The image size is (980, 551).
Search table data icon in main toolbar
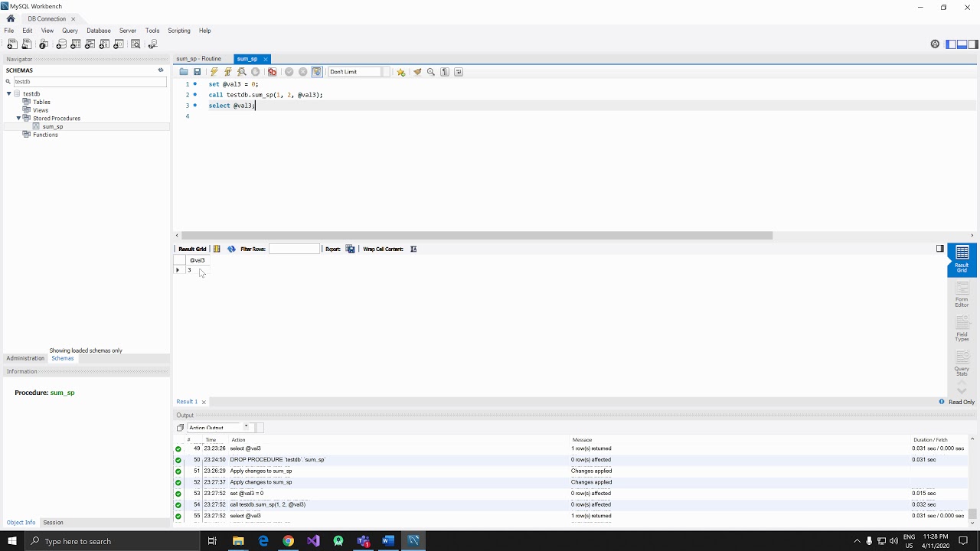coord(136,44)
